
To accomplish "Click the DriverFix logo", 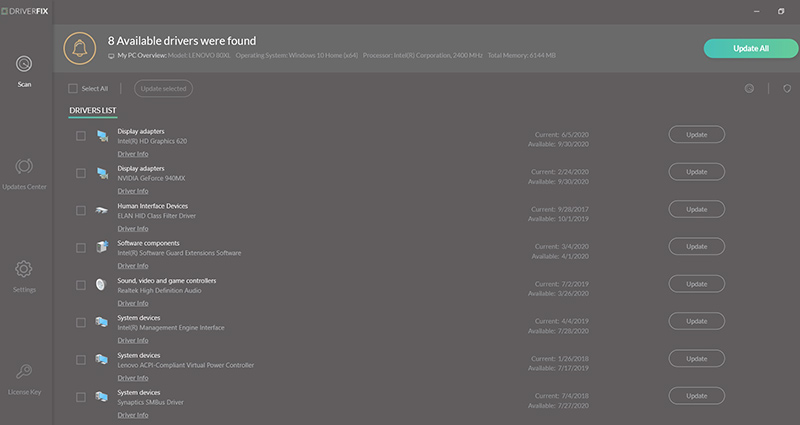I will click(x=24, y=11).
